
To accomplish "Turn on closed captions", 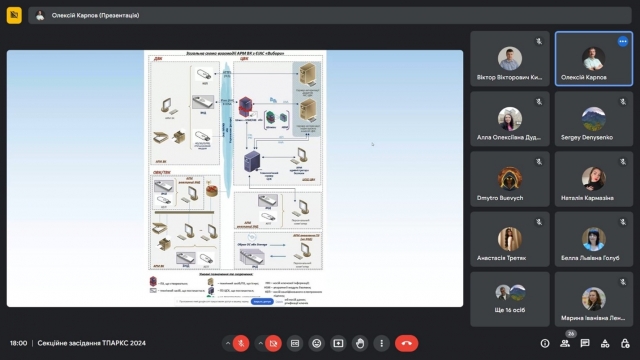I will [x=295, y=343].
